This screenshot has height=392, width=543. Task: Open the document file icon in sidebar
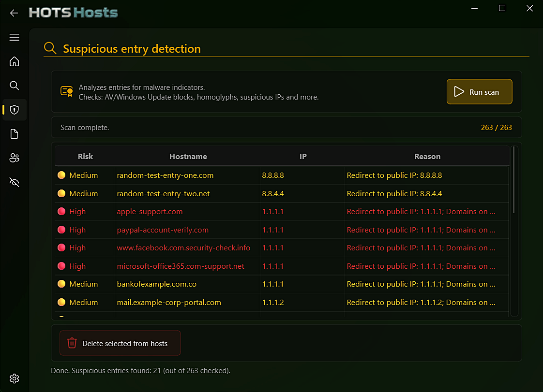[x=14, y=134]
